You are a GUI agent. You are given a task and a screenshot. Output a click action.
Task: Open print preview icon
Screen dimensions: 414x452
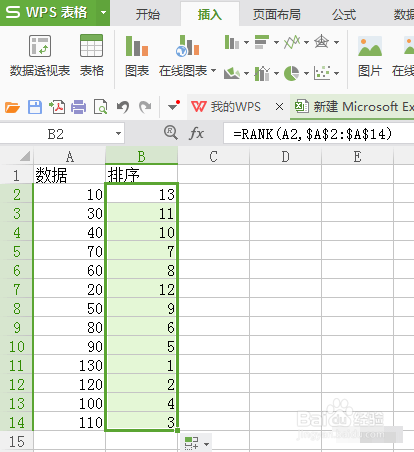click(x=101, y=107)
